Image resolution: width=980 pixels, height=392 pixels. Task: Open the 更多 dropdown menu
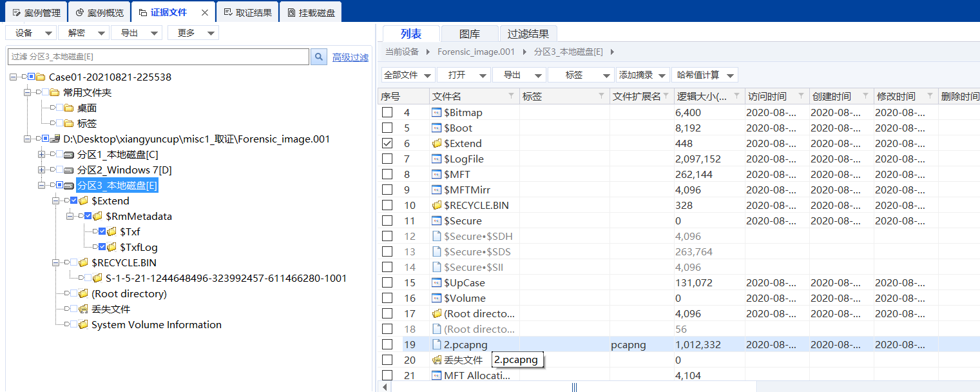pos(193,33)
